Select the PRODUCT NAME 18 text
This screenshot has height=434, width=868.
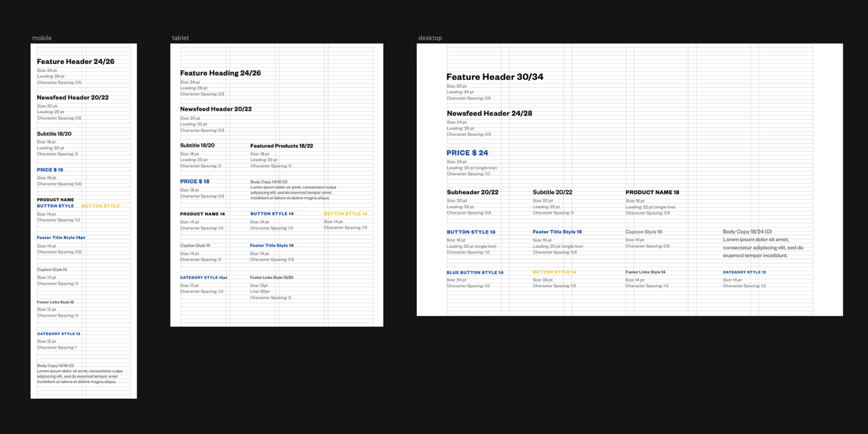tap(652, 193)
